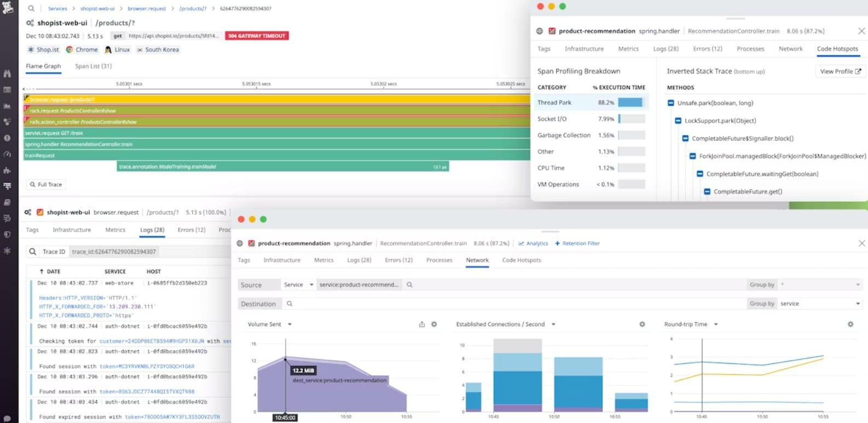Open the security shield sidebar icon
The height and width of the screenshot is (423, 868).
pos(7,235)
